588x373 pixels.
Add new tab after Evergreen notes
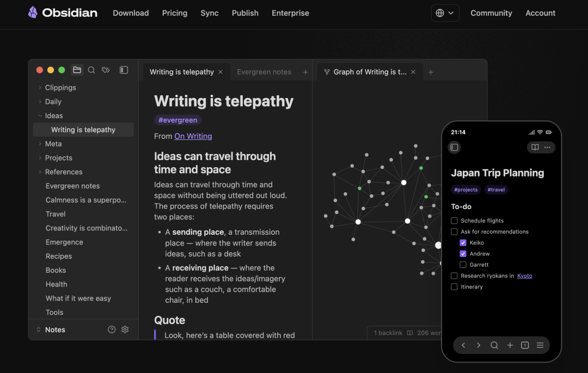(x=305, y=72)
